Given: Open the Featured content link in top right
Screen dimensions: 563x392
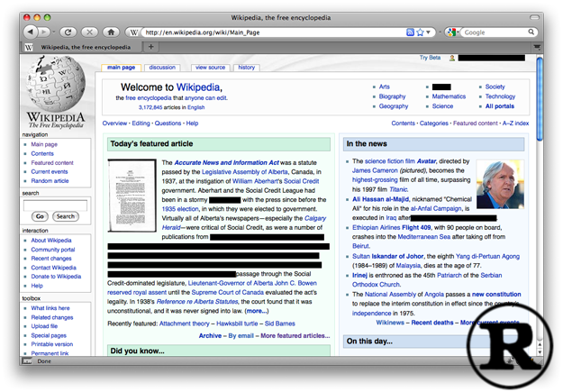Looking at the screenshot, I should click(475, 123).
